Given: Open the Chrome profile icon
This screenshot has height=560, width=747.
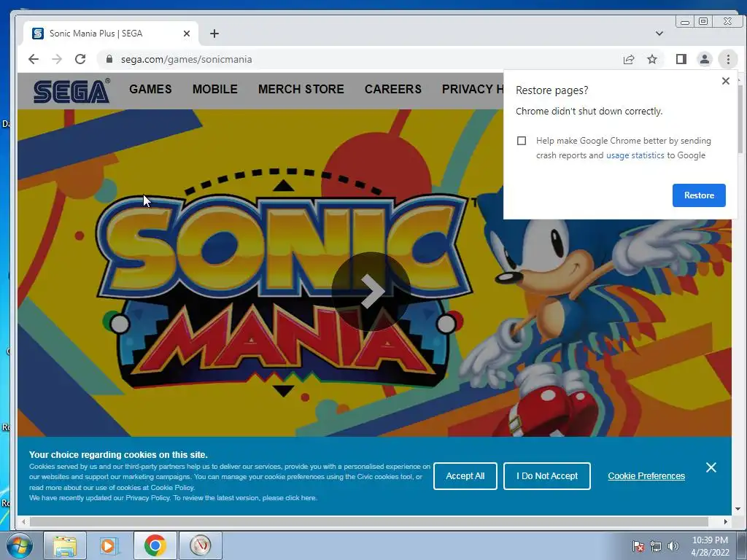Looking at the screenshot, I should [x=705, y=59].
